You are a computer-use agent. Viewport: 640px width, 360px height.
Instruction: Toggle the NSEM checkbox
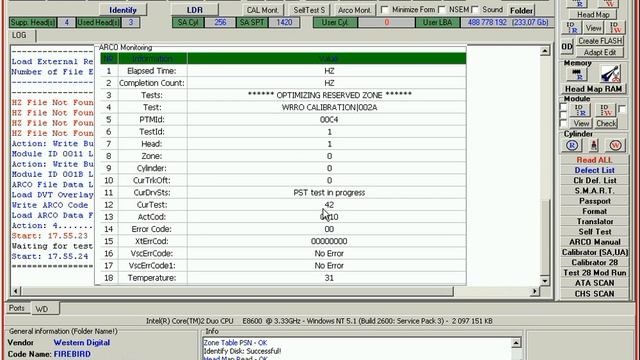(x=441, y=9)
